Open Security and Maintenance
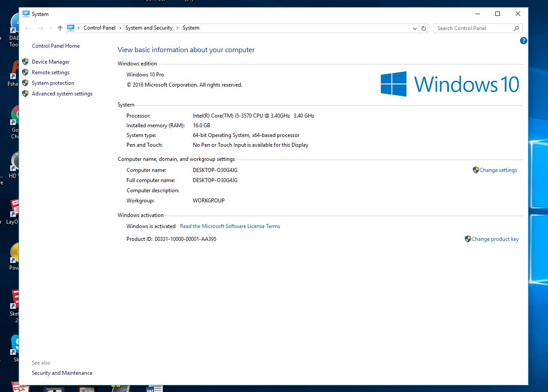 [x=62, y=373]
